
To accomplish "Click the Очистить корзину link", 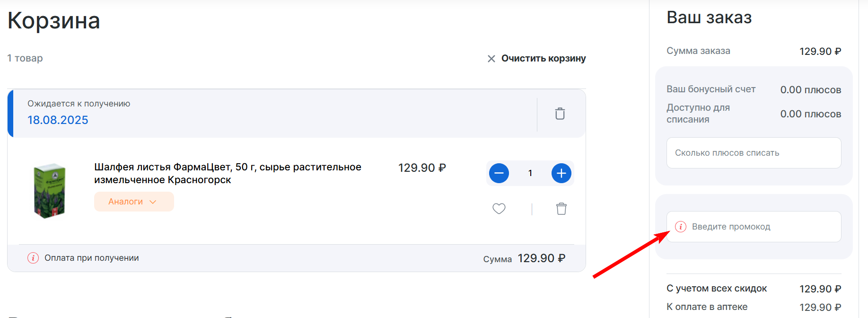I will tap(543, 58).
